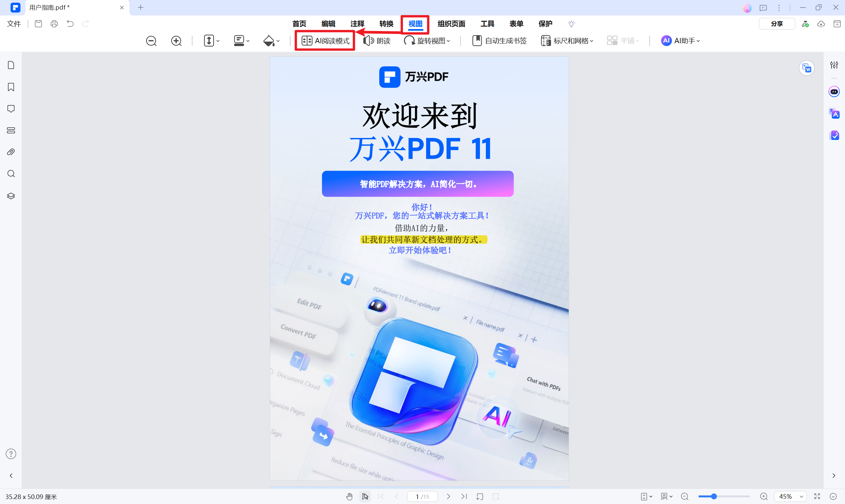Open the layers panel in the left sidebar
The height and width of the screenshot is (504, 845).
tap(11, 196)
